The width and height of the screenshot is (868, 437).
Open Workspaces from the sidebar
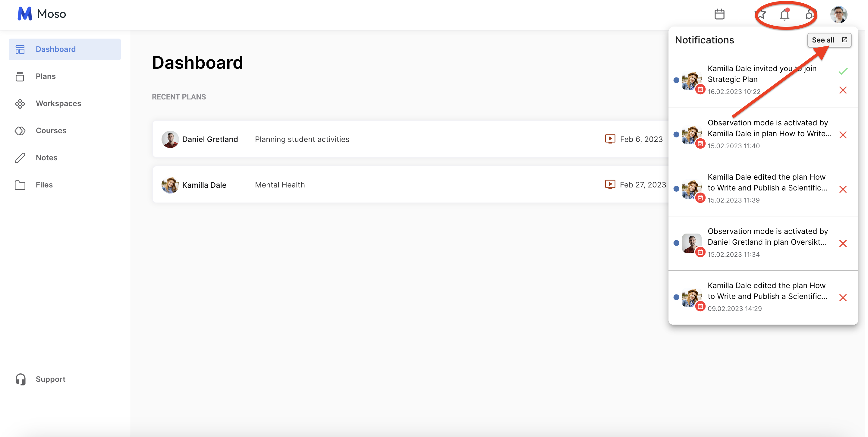(x=58, y=103)
